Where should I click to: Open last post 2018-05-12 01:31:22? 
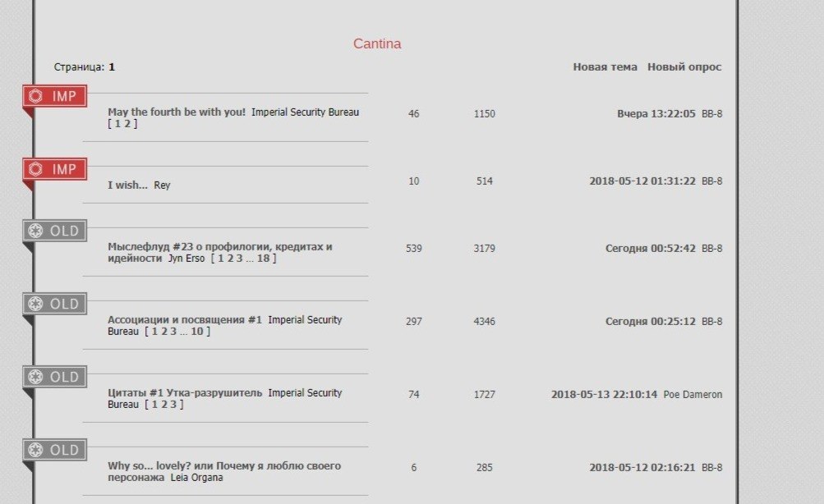642,181
